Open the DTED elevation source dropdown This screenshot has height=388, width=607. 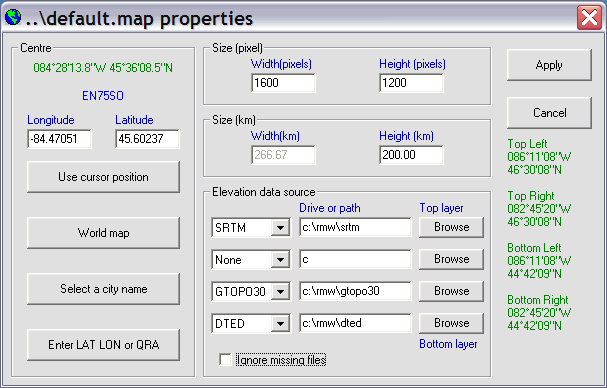[280, 323]
